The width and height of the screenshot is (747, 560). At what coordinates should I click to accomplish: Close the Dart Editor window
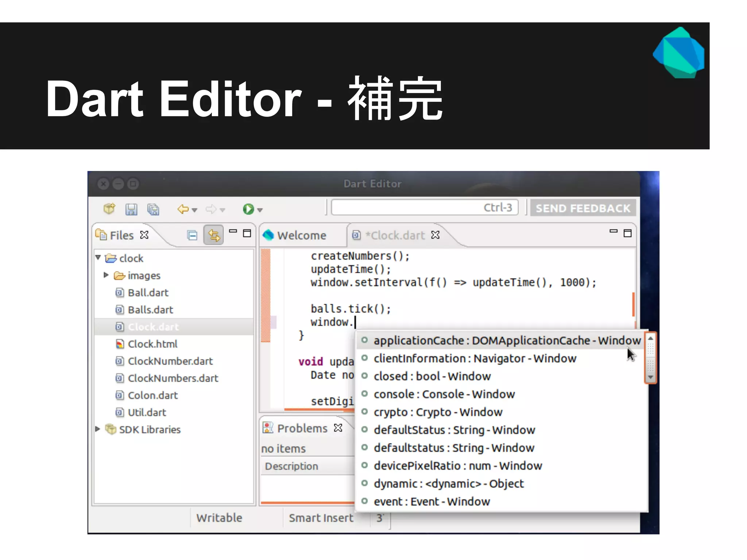104,184
